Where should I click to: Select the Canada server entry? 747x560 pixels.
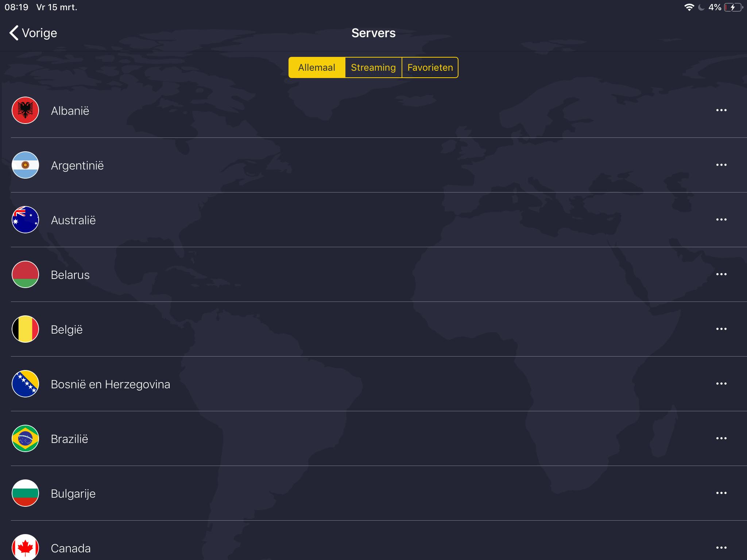(x=71, y=548)
